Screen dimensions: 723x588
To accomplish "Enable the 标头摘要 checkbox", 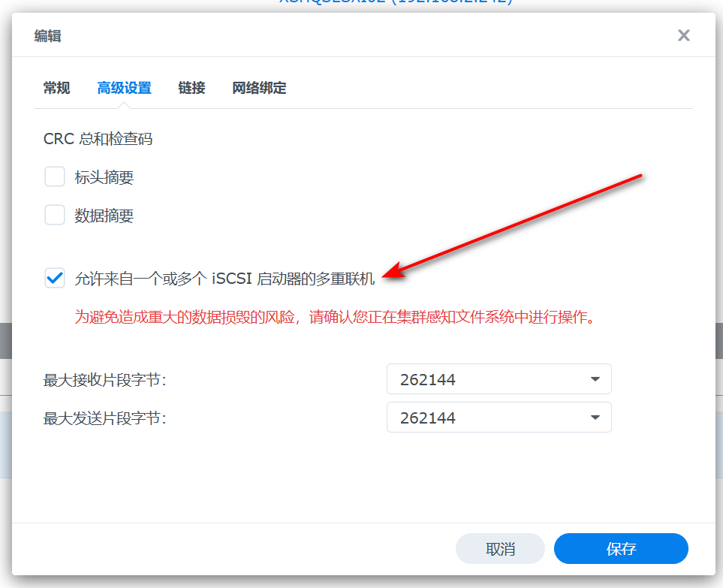I will [x=55, y=177].
